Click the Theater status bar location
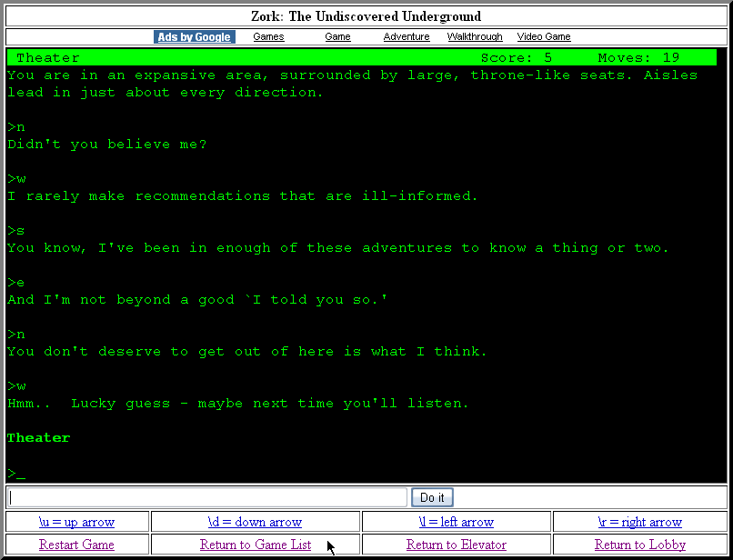The image size is (733, 560). point(48,58)
